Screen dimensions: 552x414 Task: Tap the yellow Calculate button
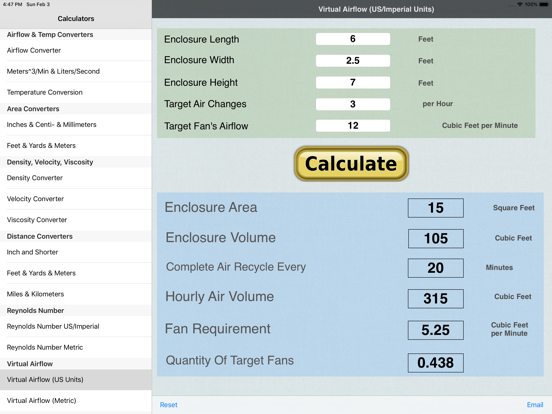[351, 164]
